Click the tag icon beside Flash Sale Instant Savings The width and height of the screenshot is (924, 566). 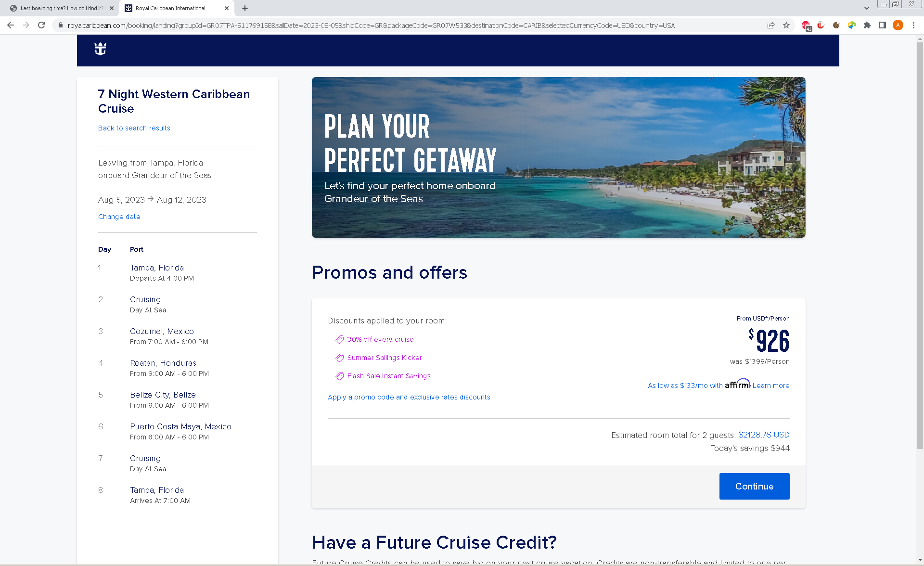coord(340,376)
